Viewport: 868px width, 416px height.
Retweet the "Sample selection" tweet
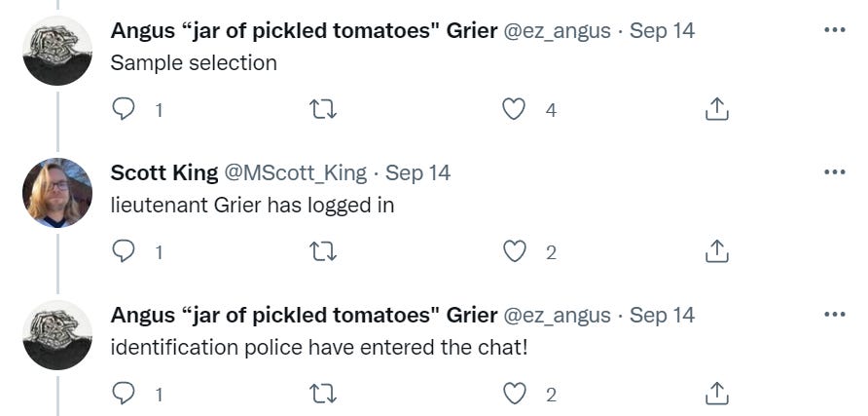(322, 110)
